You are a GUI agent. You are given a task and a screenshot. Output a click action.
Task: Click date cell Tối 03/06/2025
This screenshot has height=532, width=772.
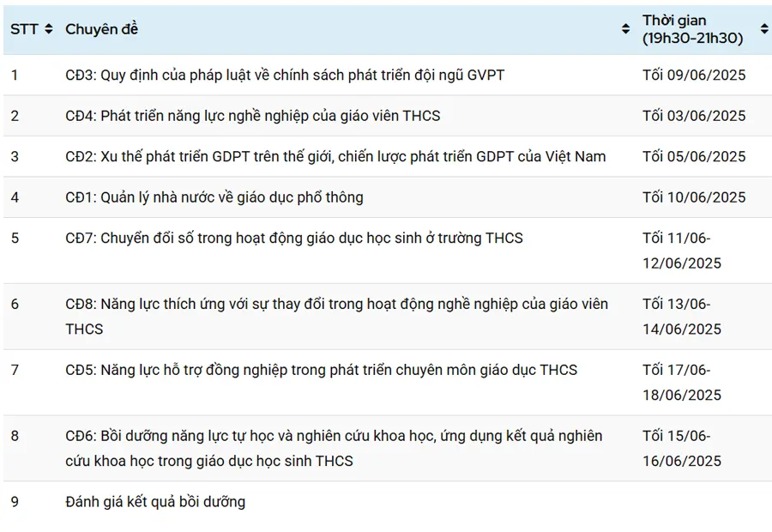tap(694, 116)
